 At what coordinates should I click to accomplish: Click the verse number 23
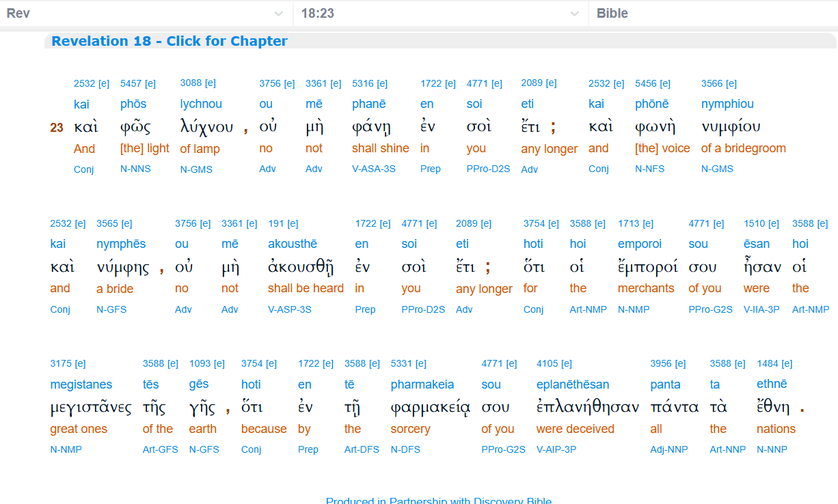[x=57, y=128]
